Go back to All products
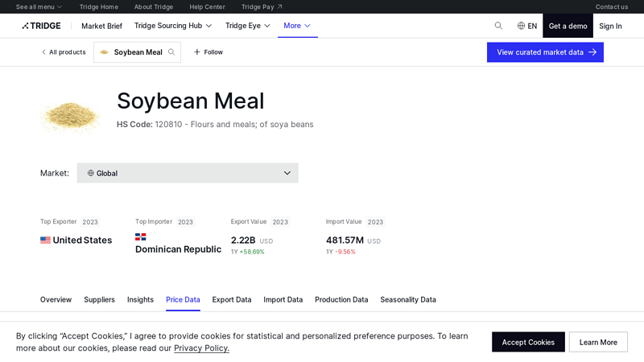This screenshot has height=362, width=644. (x=64, y=52)
